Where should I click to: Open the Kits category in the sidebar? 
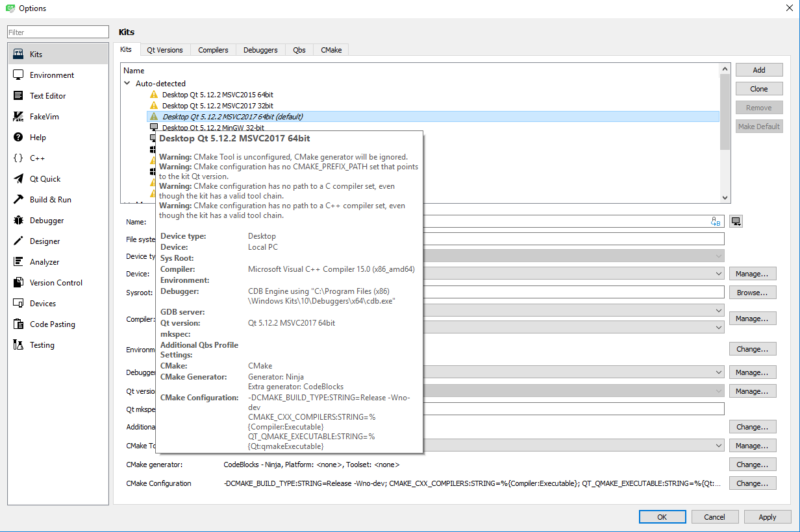pyautogui.click(x=58, y=54)
